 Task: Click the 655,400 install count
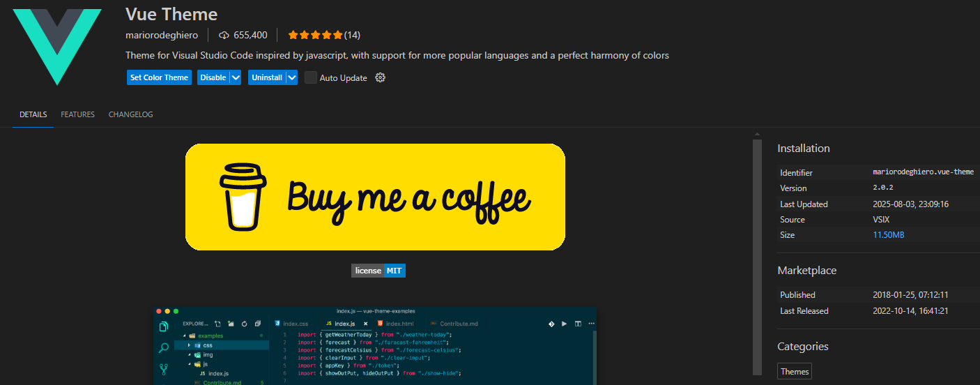coord(250,35)
